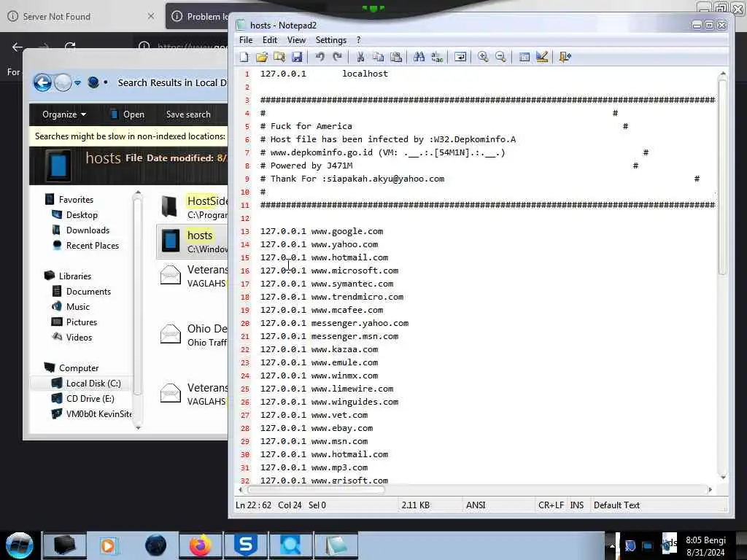Open the Select Scheme icon
The height and width of the screenshot is (560, 747).
(x=524, y=57)
